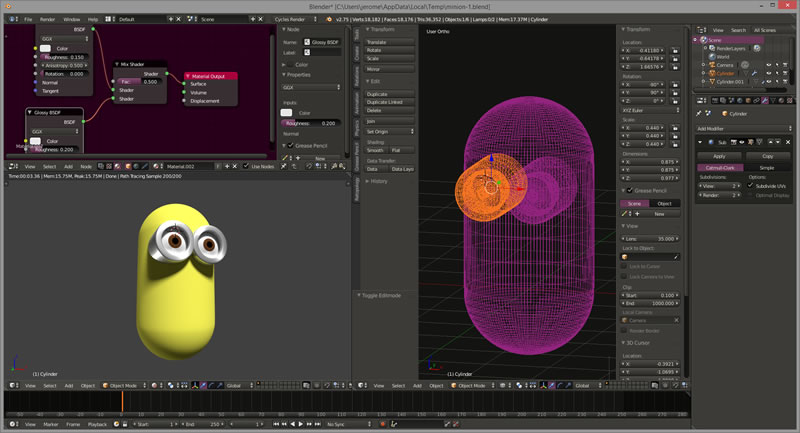Click the Apply modifier button
The height and width of the screenshot is (433, 800).
(719, 156)
